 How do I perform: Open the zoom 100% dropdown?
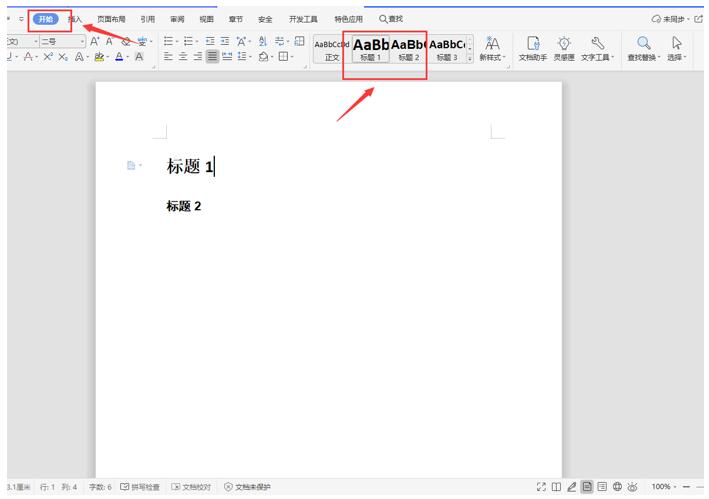click(664, 487)
